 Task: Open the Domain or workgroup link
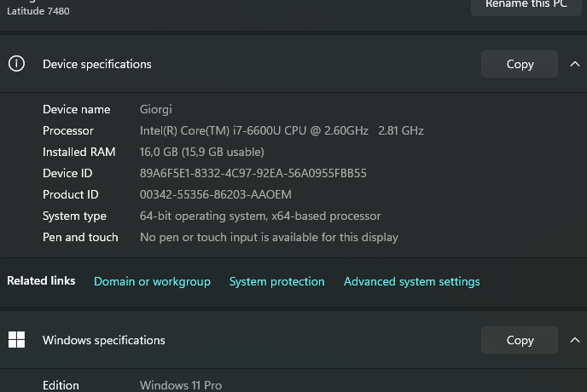152,281
